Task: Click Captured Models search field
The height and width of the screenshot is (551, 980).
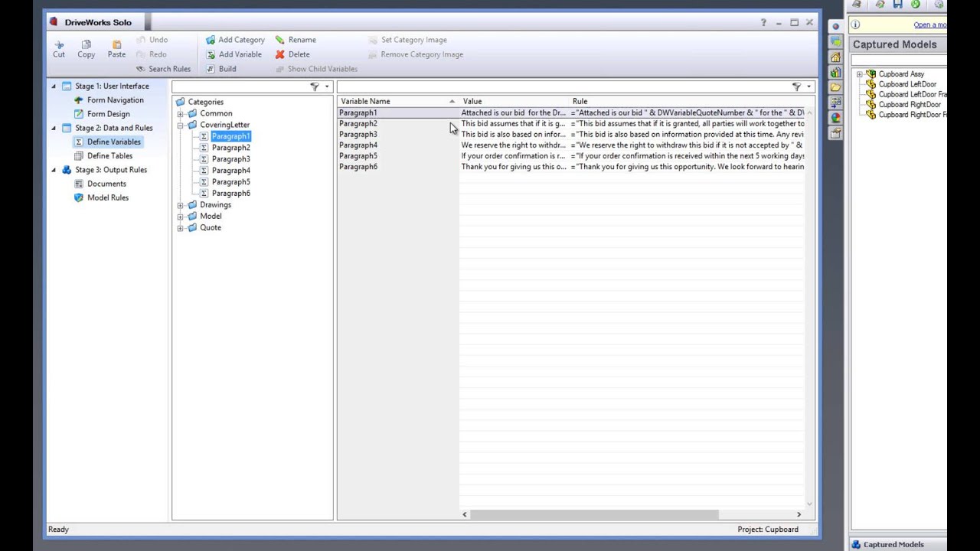Action: pyautogui.click(x=898, y=60)
